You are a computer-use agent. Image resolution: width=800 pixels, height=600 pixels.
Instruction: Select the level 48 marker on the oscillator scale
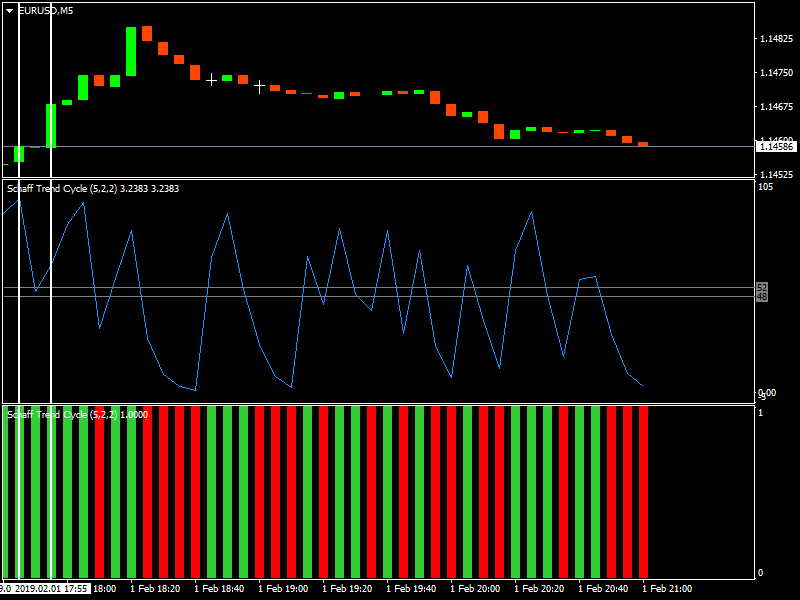tap(762, 296)
